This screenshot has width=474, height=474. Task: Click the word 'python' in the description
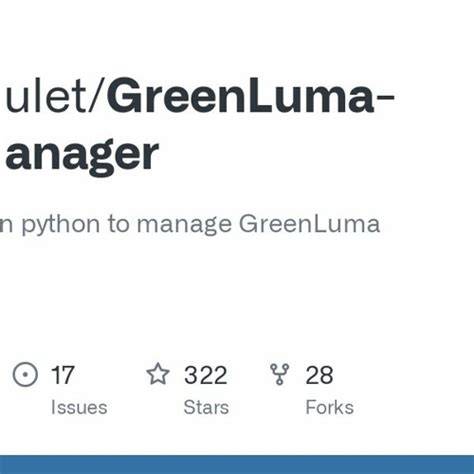(61, 225)
